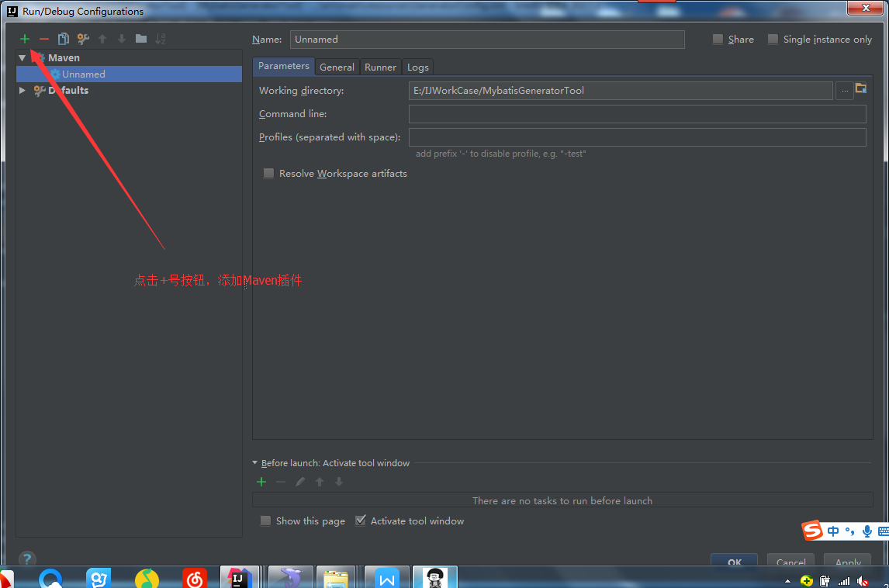
Task: Click the OK button
Action: pos(734,560)
